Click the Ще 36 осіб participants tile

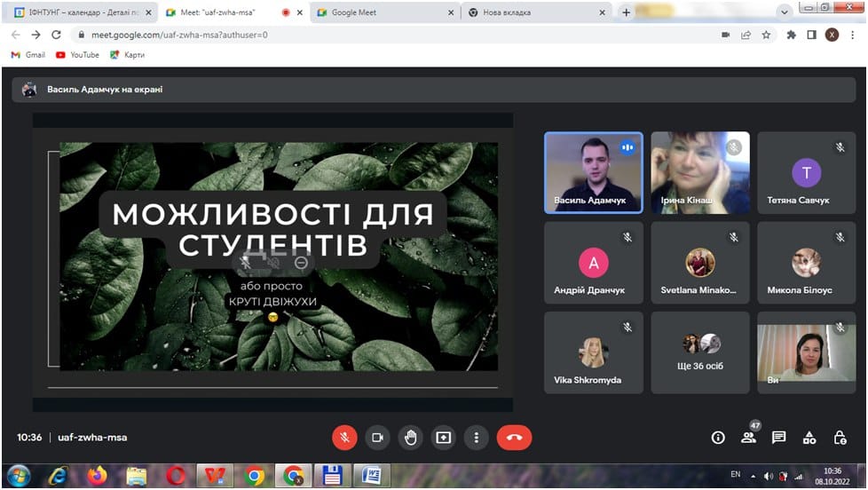(x=700, y=352)
